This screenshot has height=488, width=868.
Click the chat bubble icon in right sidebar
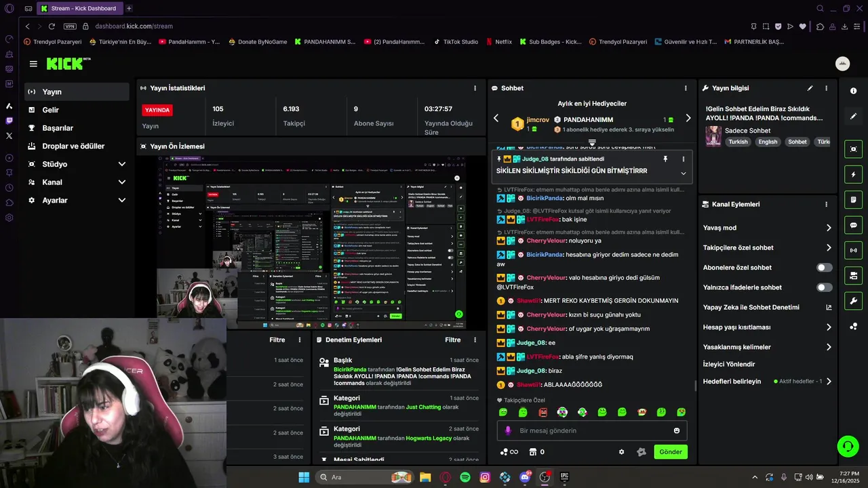point(853,225)
